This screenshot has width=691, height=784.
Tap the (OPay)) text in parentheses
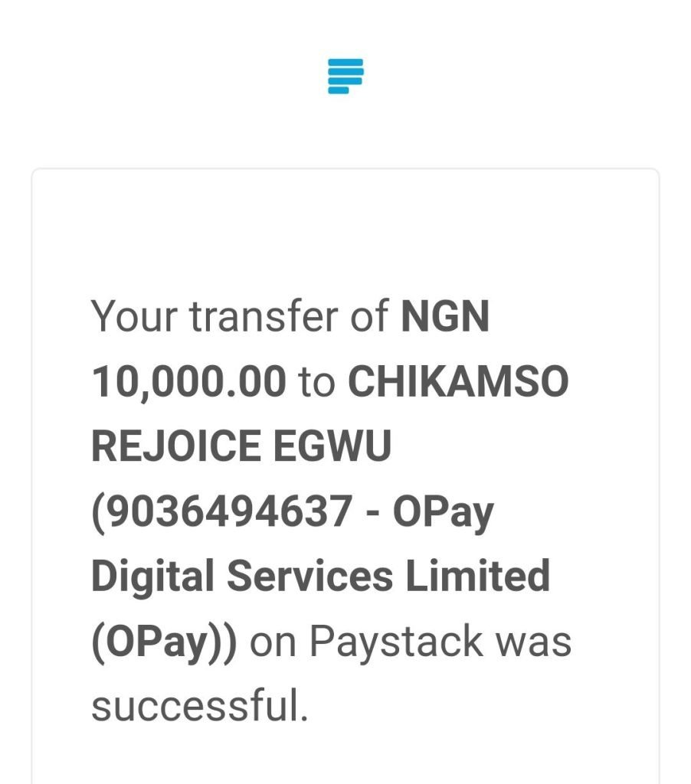click(164, 643)
